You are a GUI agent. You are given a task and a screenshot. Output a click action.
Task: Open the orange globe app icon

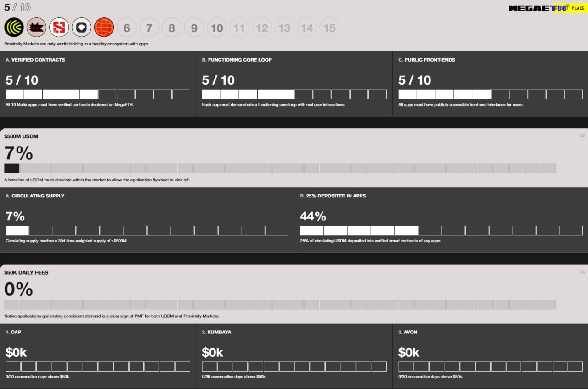click(104, 28)
